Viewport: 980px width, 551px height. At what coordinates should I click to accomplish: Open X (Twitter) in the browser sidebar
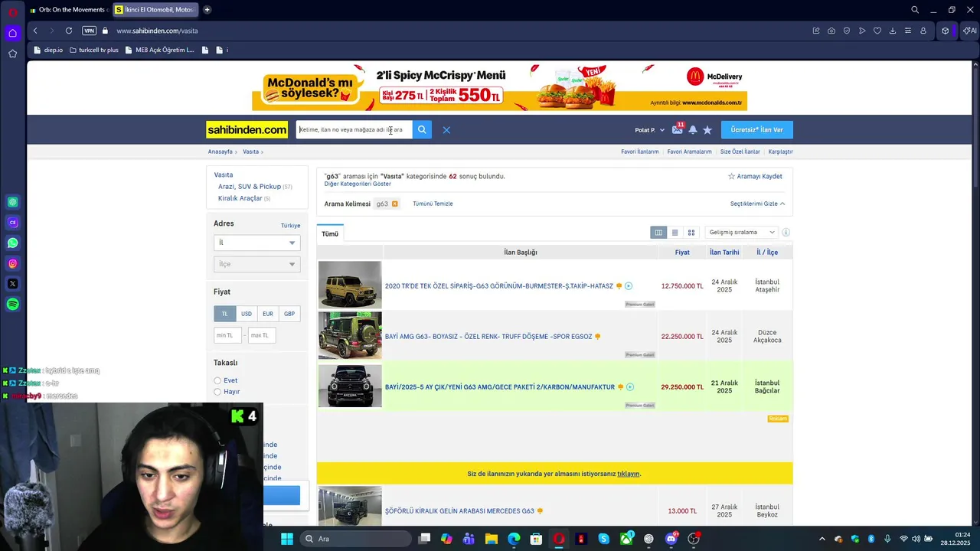pos(12,284)
